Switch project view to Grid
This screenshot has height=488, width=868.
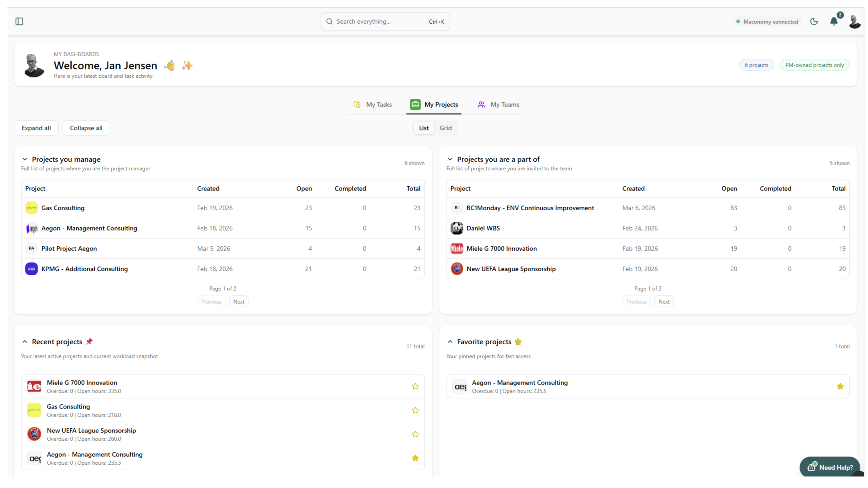pos(445,128)
